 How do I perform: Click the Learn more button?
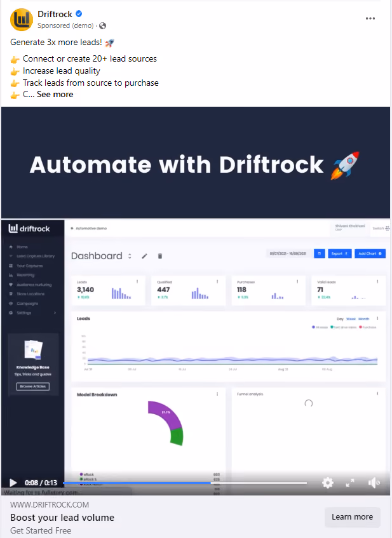pos(352,517)
